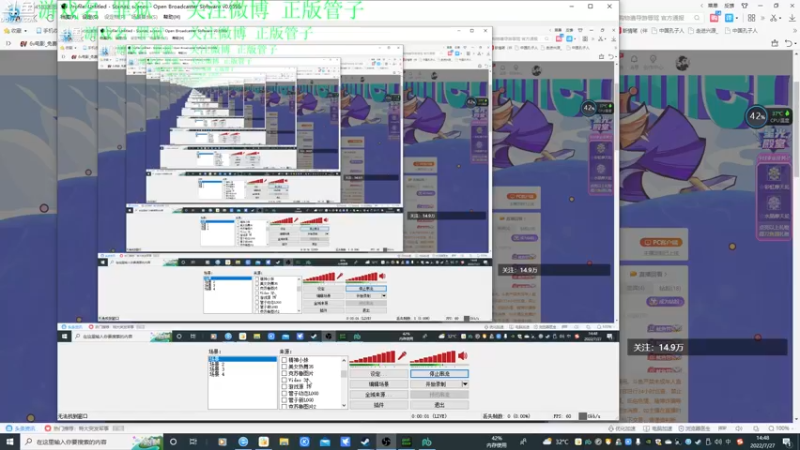800x450 pixels.
Task: Toggle the first source checkbox 精神小伙
Action: [284, 360]
